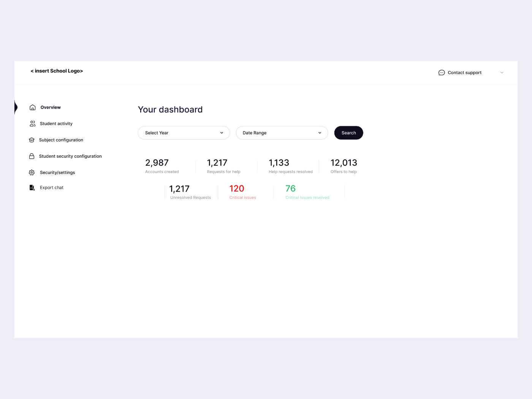Open the chevron menu beside Contact support
Screen dimensions: 532x399
click(x=502, y=72)
